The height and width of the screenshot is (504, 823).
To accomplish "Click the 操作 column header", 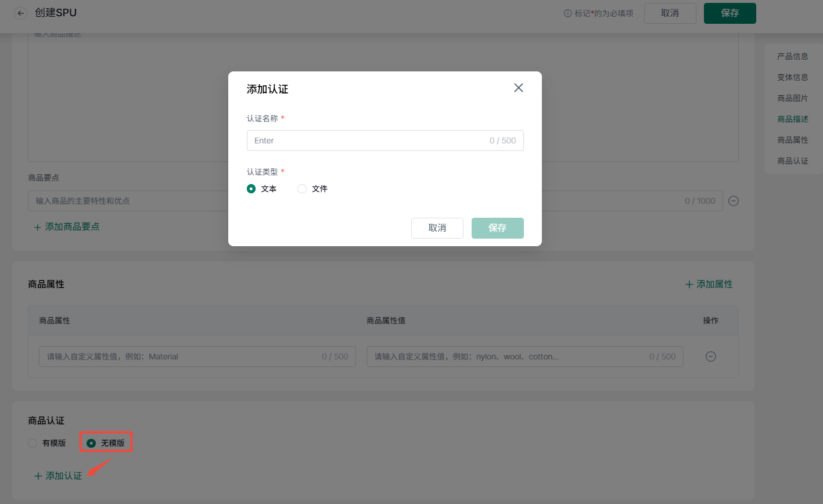I will tap(711, 321).
